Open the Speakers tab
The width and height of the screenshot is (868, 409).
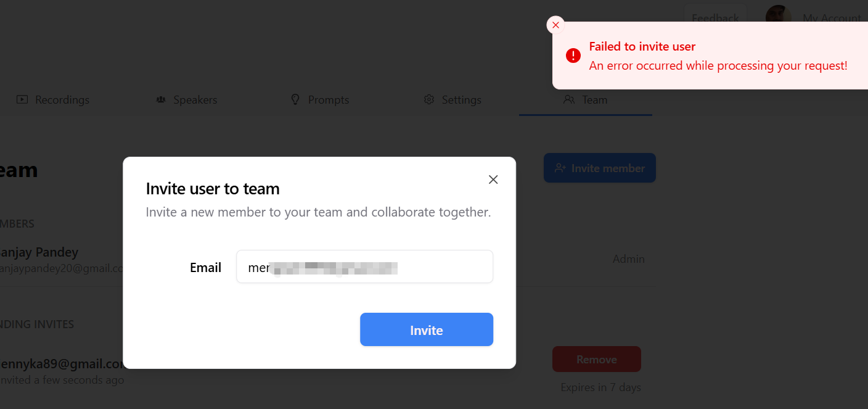click(x=195, y=100)
